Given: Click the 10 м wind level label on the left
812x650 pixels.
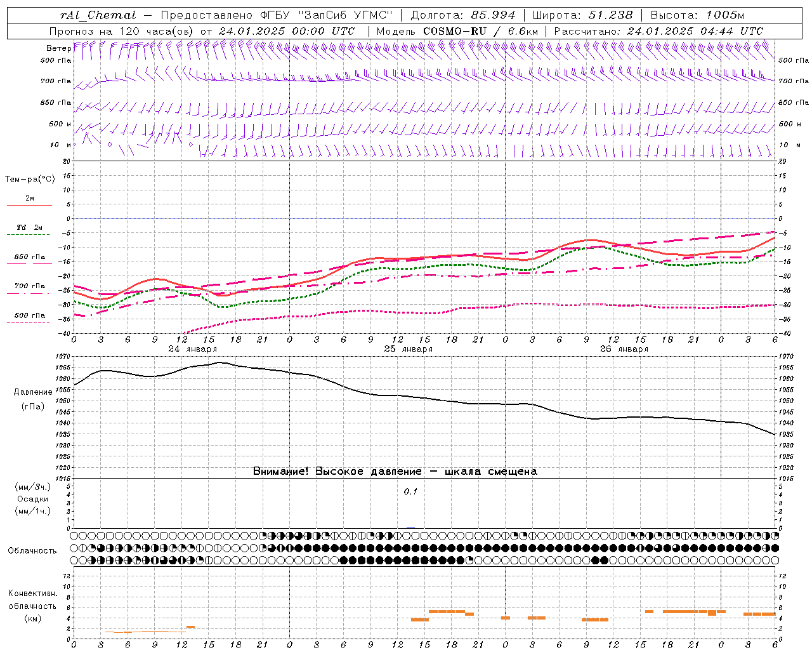Looking at the screenshot, I should pos(61,145).
